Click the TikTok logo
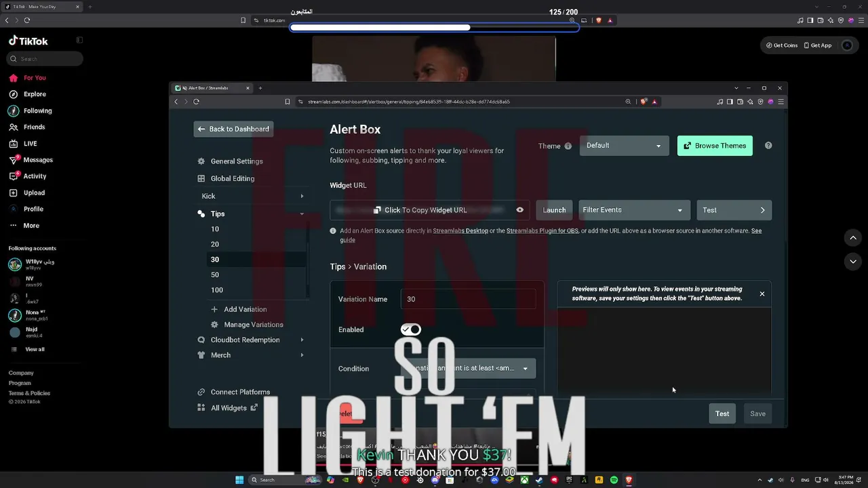This screenshot has height=488, width=868. [x=28, y=41]
